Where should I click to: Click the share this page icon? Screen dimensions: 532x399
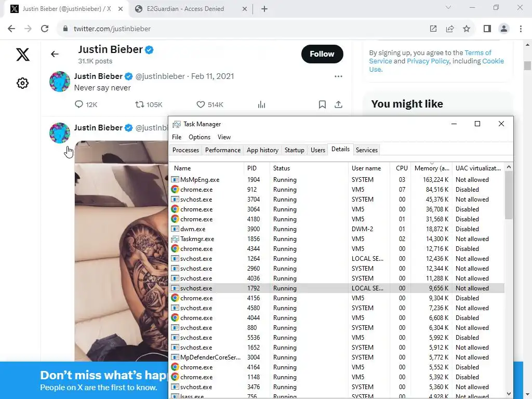coord(450,29)
